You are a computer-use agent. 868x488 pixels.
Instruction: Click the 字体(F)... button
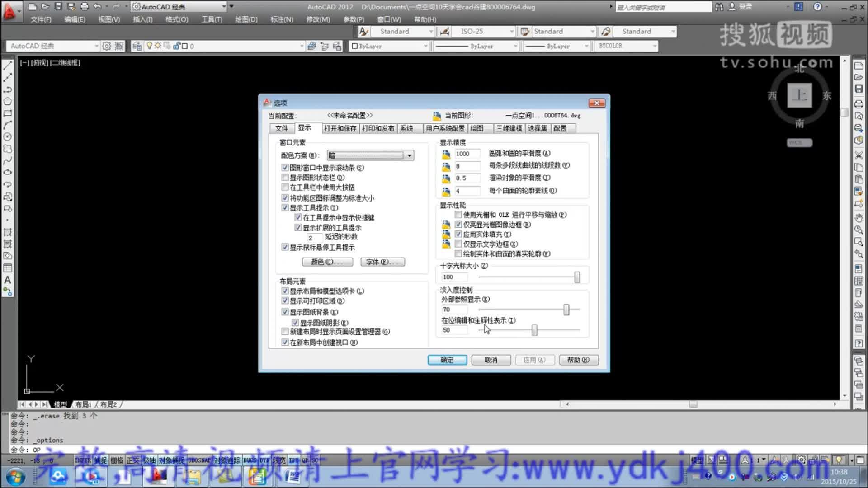[382, 262]
